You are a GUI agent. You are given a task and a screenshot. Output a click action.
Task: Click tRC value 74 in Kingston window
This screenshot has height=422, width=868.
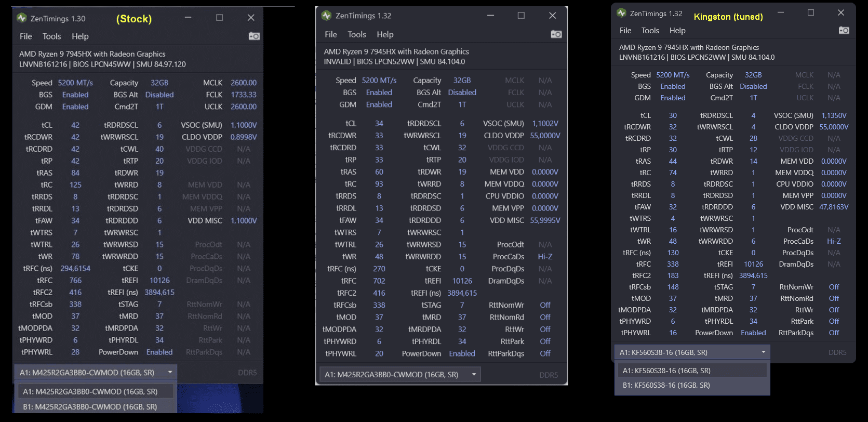(x=673, y=173)
